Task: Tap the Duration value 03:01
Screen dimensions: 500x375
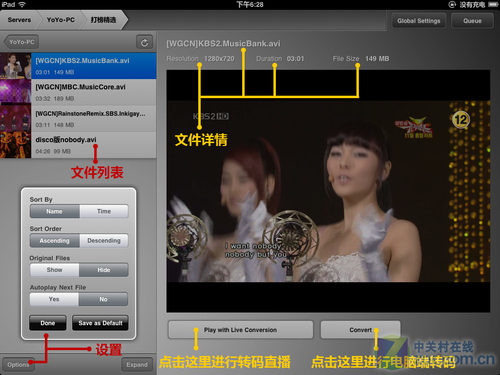Action: pos(295,59)
